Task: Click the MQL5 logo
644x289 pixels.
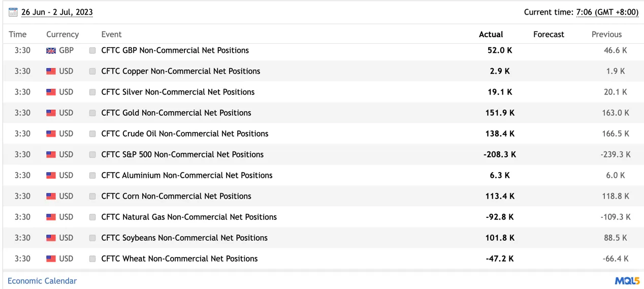Action: point(627,281)
